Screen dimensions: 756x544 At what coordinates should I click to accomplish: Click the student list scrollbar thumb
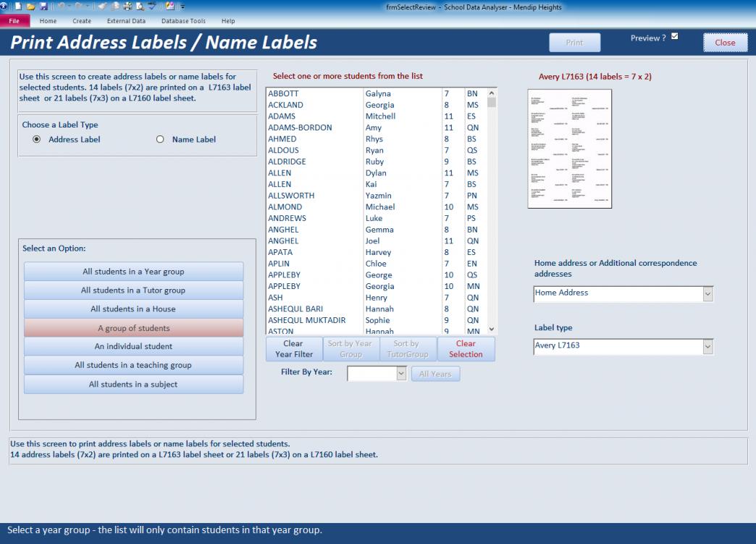click(491, 102)
